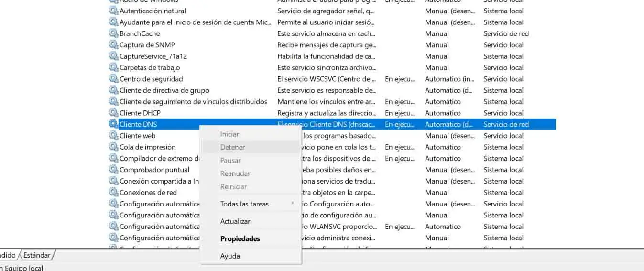Select the Cliente de directiva de grupo service
This screenshot has height=271, width=644.
[164, 90]
